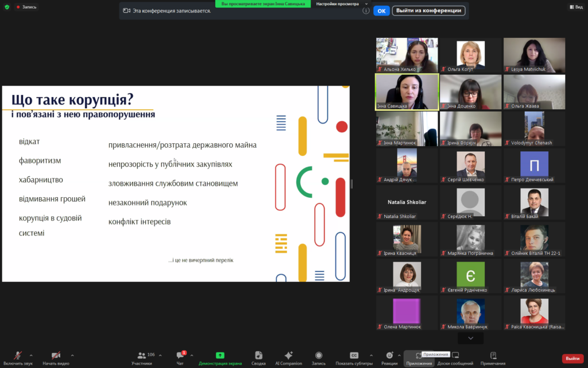Select Інна Савицька's video thumbnail
The width and height of the screenshot is (588, 368).
407,91
